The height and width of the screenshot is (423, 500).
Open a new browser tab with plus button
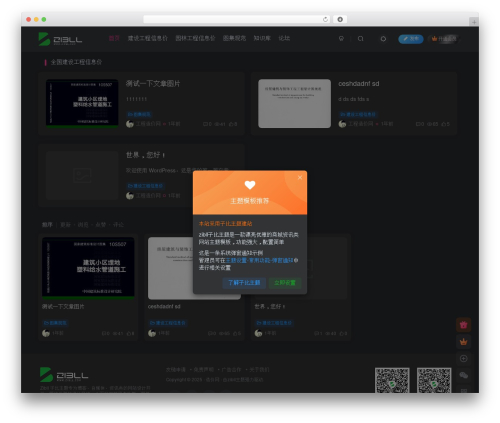474,22
